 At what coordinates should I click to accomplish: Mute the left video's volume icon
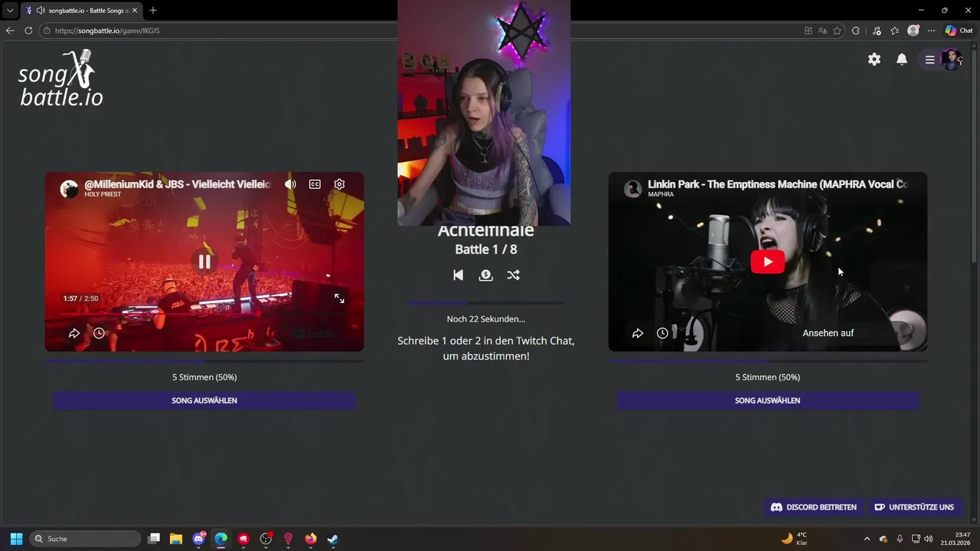290,184
